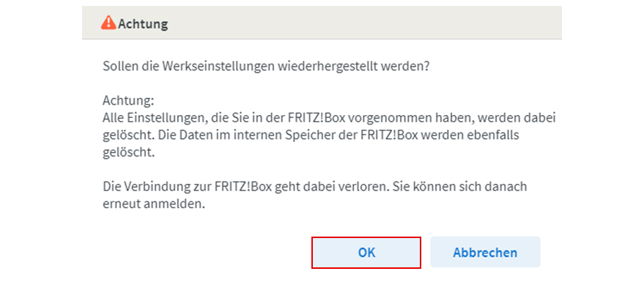Click the text "erneut anmelden."

[x=153, y=204]
